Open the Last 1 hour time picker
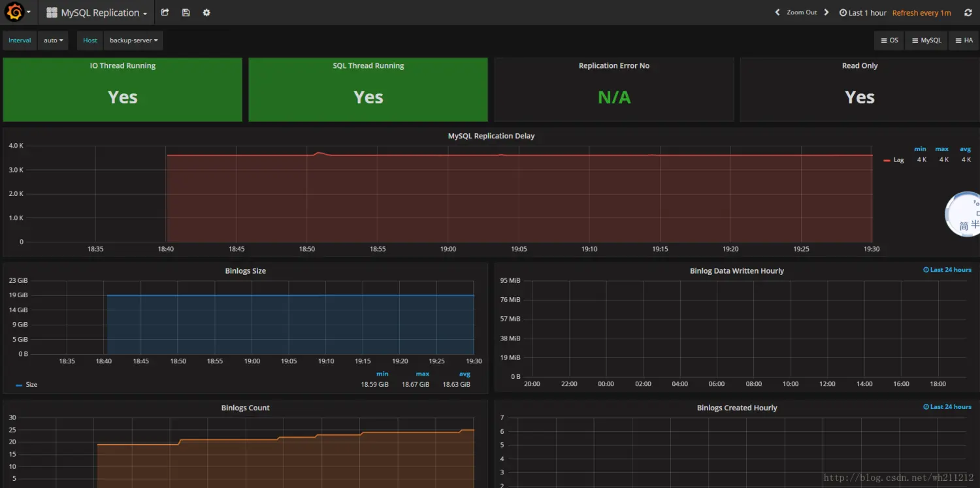 (863, 12)
